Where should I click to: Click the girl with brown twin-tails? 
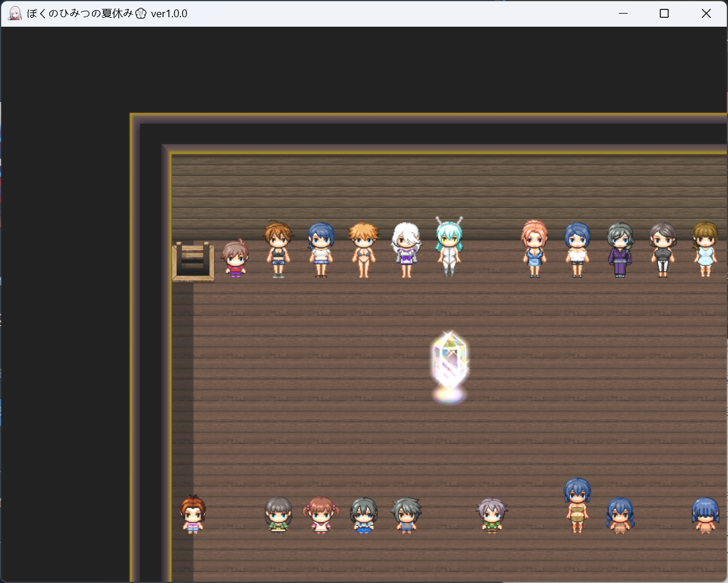click(x=321, y=515)
